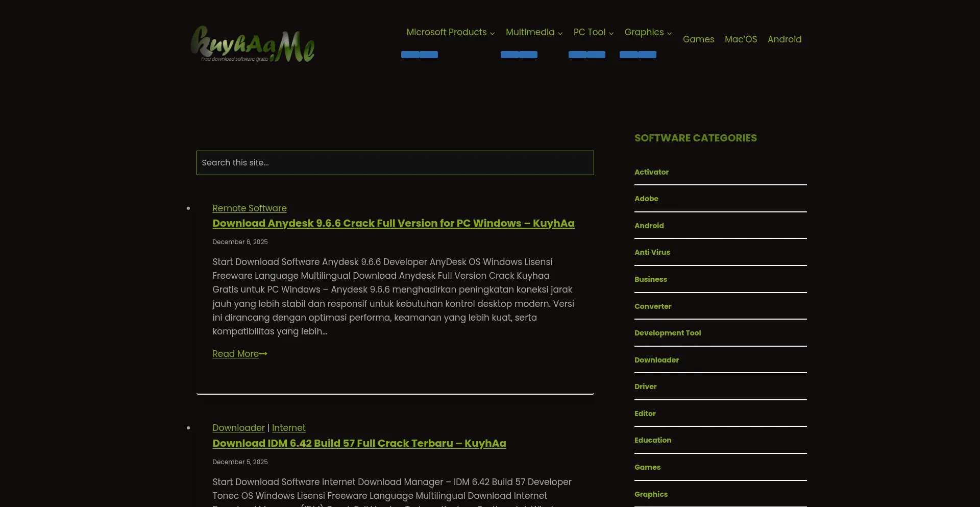The image size is (980, 507).
Task: Open the Games menu item
Action: pos(698,39)
